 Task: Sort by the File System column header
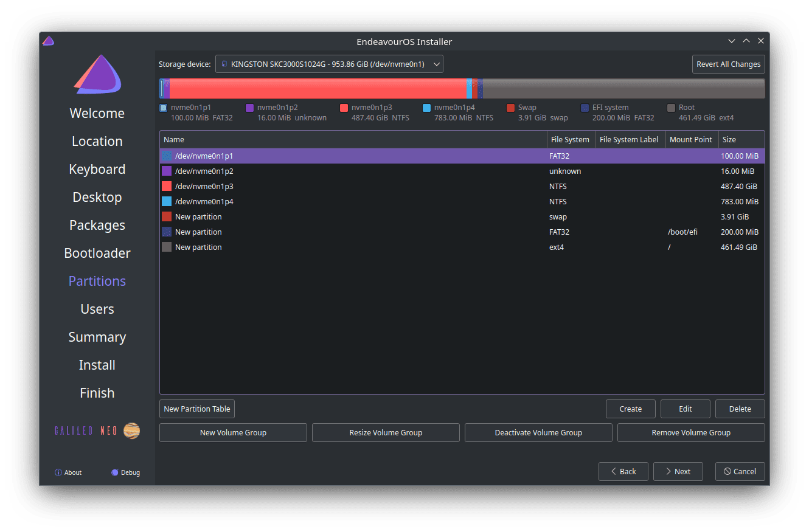[x=571, y=139]
